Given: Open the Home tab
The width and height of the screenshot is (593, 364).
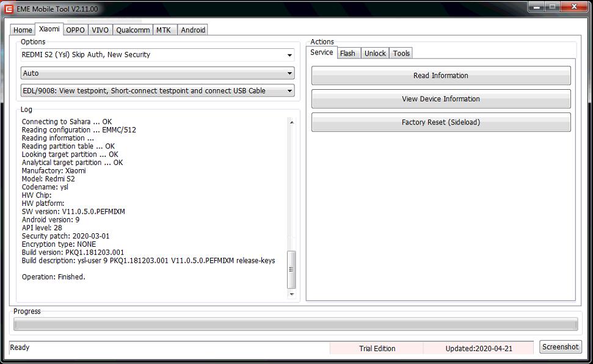Looking at the screenshot, I should [23, 30].
